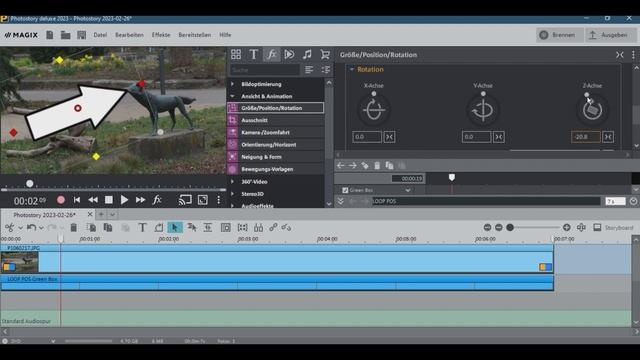Viewport: 640px width, 360px height.
Task: Create new project via page icon
Action: coord(49,35)
